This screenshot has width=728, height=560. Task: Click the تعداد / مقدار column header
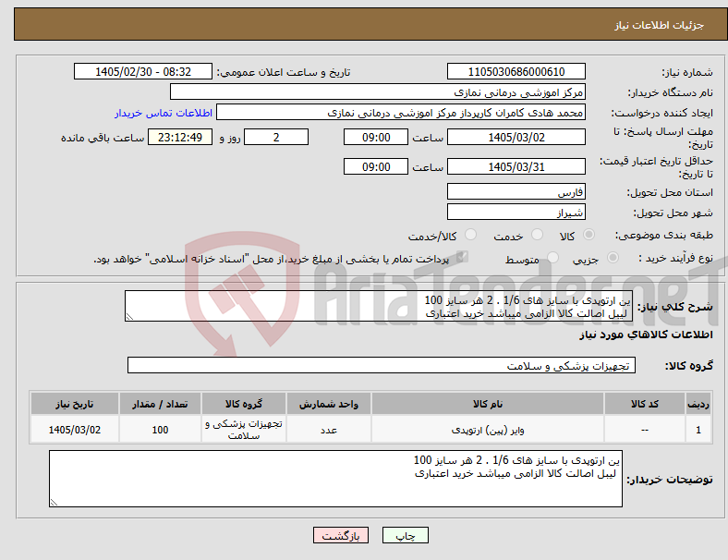(x=160, y=404)
